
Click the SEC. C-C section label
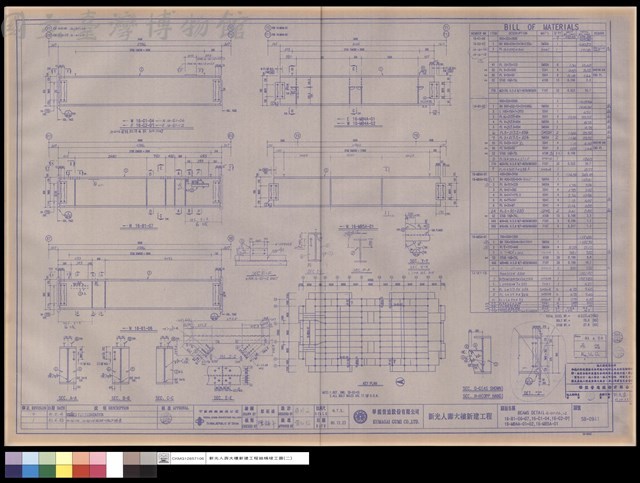pyautogui.click(x=164, y=398)
